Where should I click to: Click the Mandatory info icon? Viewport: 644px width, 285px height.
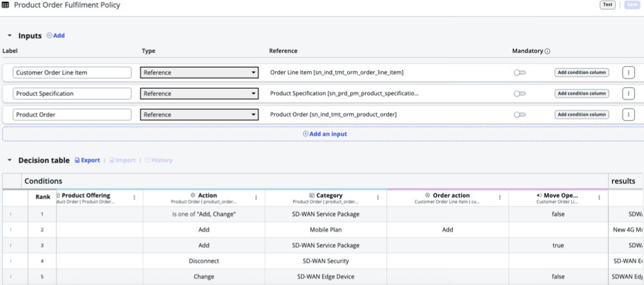547,51
